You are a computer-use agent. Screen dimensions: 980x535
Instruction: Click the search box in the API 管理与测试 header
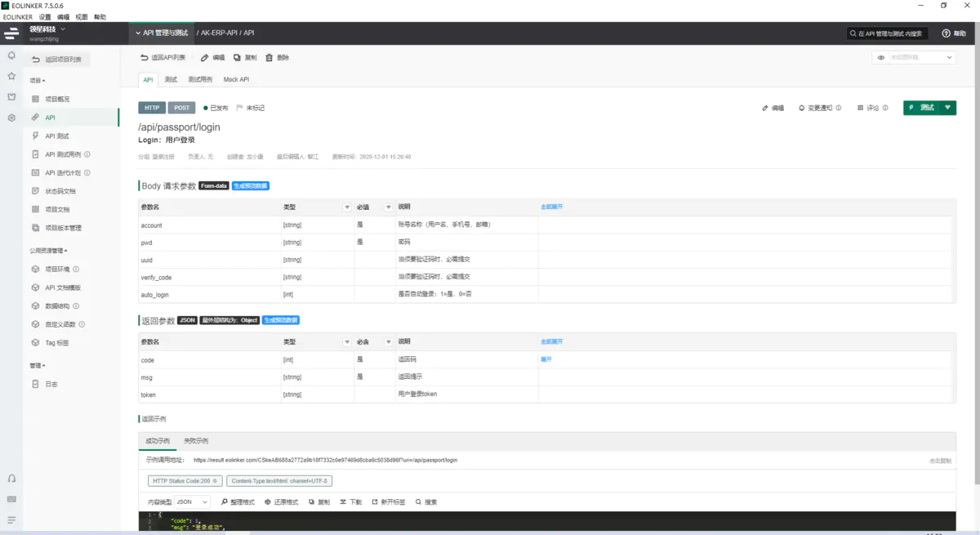point(887,33)
